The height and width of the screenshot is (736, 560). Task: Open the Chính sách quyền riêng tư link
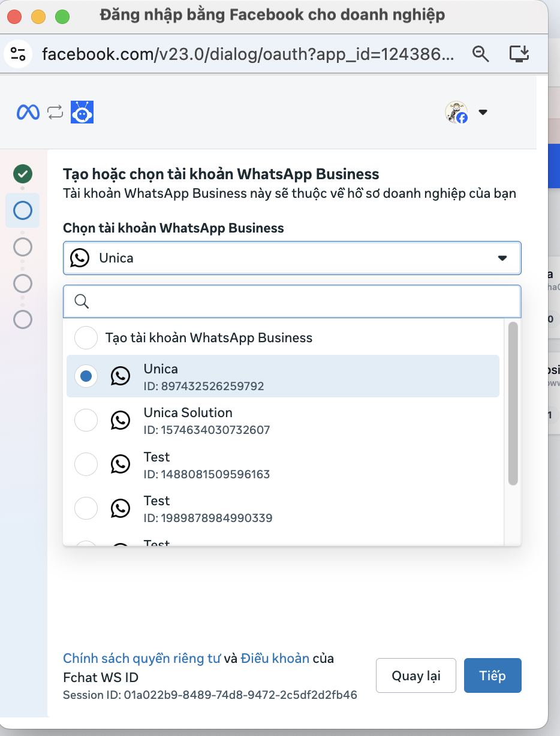(142, 659)
